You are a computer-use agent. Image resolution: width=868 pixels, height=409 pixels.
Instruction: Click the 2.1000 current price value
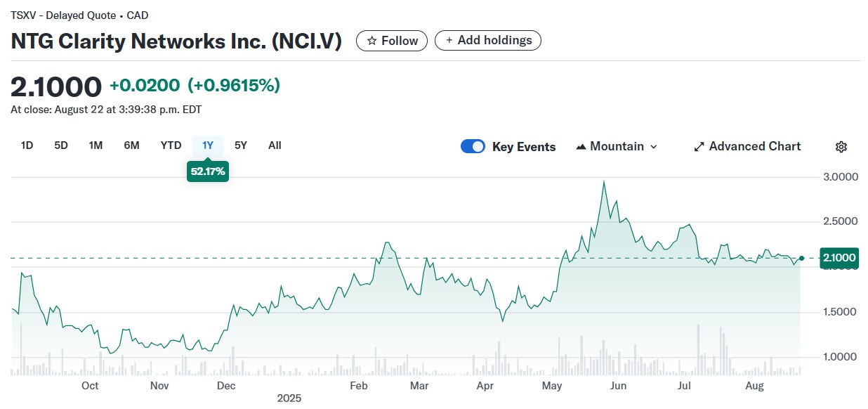pos(56,86)
